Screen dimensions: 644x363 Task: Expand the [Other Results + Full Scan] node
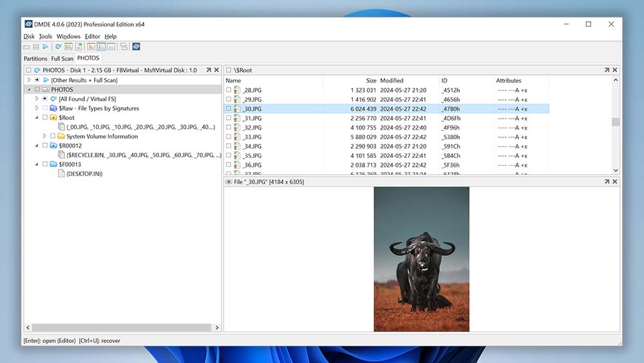point(29,80)
